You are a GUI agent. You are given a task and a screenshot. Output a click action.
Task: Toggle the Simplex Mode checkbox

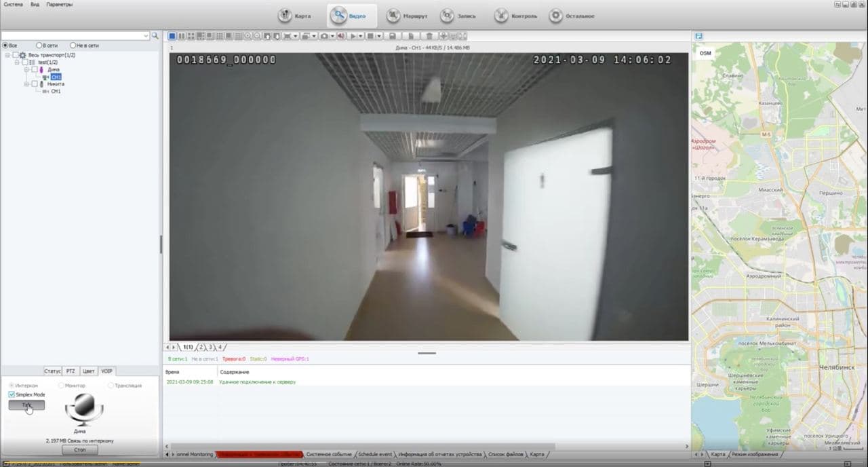click(x=12, y=394)
